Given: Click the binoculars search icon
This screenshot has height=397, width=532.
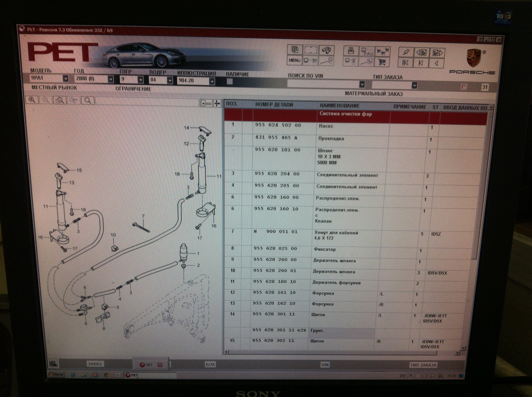Looking at the screenshot, I should tap(326, 50).
